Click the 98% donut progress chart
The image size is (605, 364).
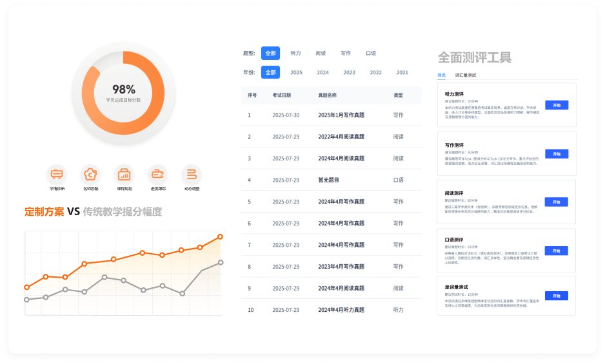point(124,93)
